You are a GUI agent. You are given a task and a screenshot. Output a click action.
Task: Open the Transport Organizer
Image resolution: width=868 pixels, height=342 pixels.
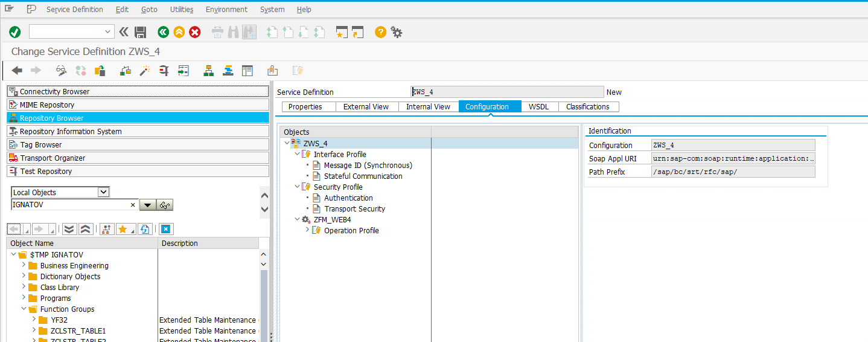coord(138,158)
